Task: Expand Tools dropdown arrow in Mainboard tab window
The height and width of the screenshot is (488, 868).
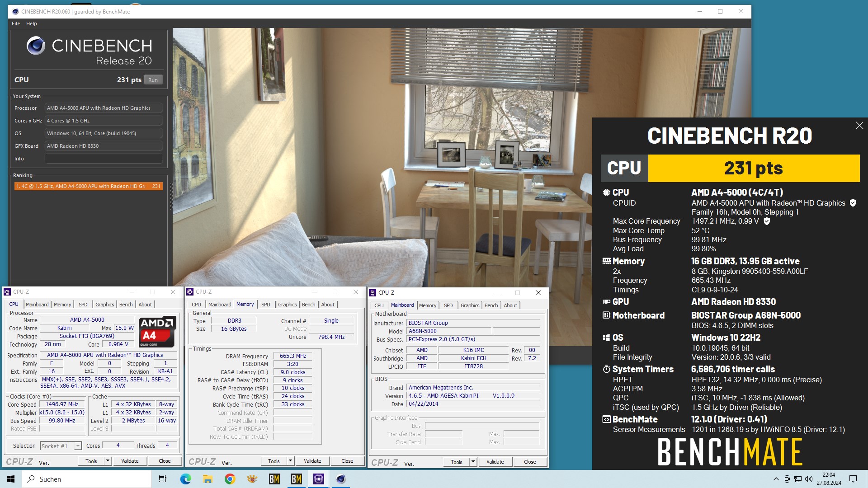Action: (473, 462)
